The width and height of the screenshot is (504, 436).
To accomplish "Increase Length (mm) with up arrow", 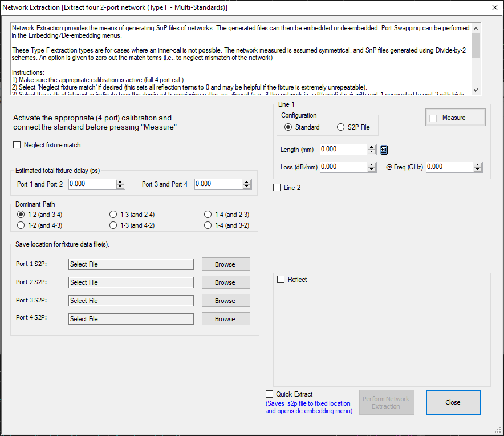I will [372, 147].
